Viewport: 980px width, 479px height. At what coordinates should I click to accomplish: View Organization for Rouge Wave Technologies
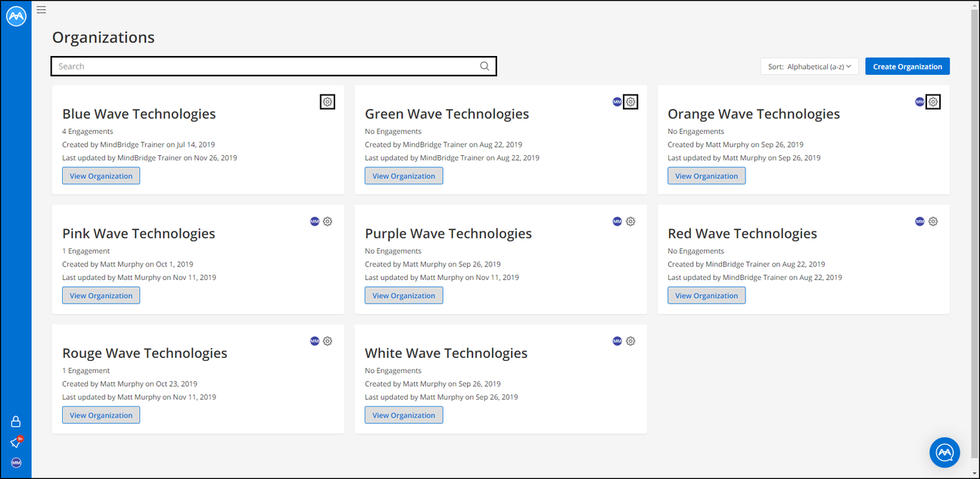(101, 415)
